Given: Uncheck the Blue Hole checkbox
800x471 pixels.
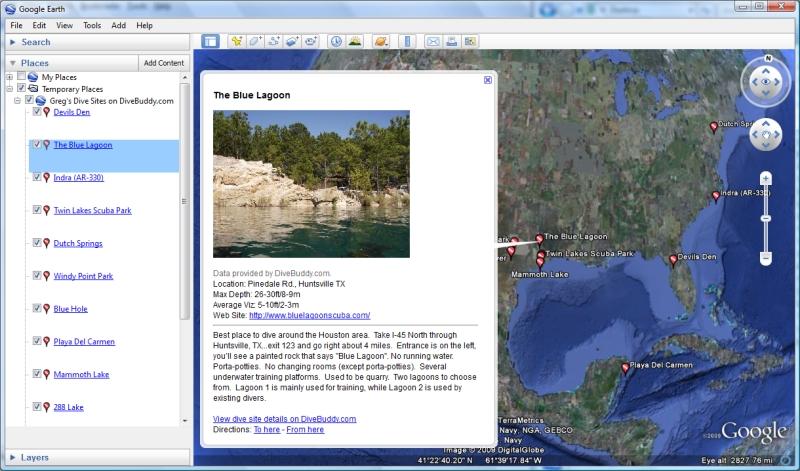Looking at the screenshot, I should 37,308.
